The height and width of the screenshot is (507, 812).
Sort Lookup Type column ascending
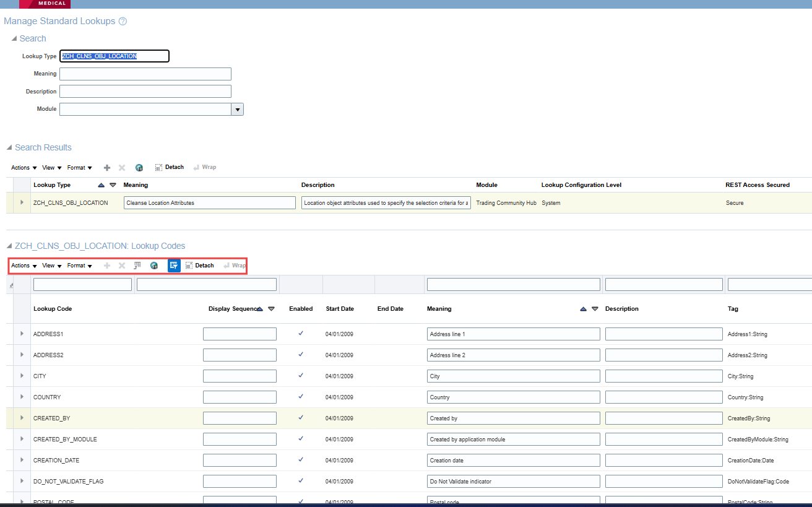coord(101,185)
